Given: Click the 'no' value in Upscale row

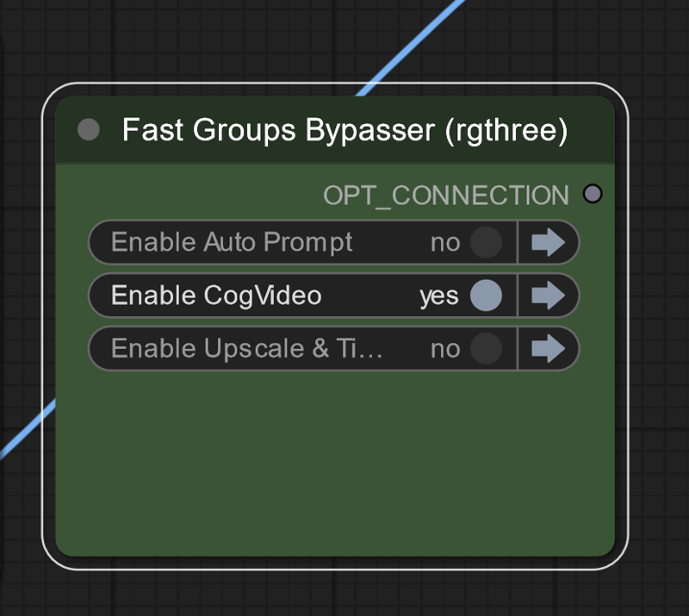Looking at the screenshot, I should tap(445, 350).
